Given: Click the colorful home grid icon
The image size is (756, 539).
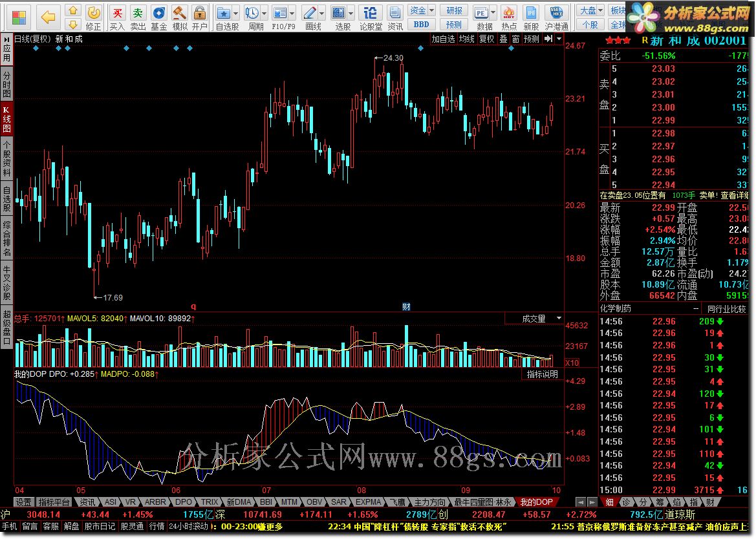Looking at the screenshot, I should 19,17.
